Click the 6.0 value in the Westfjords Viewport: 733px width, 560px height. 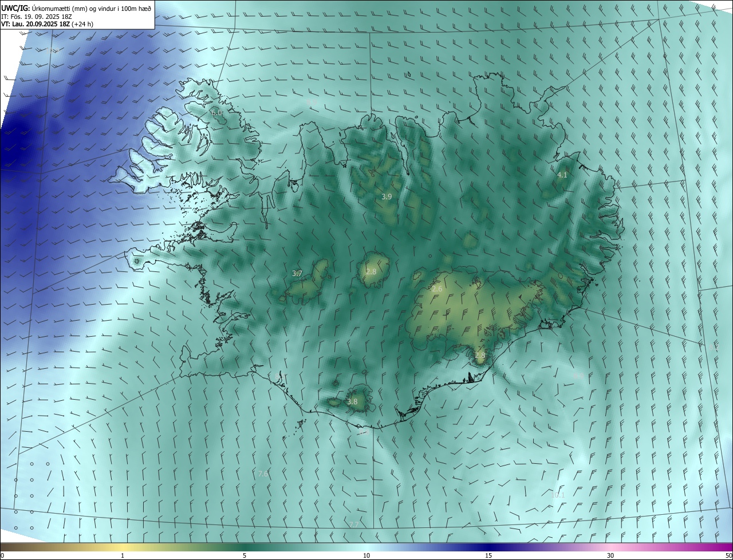click(216, 113)
